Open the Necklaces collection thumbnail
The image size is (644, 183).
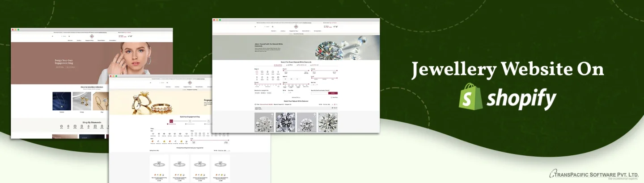click(x=62, y=101)
